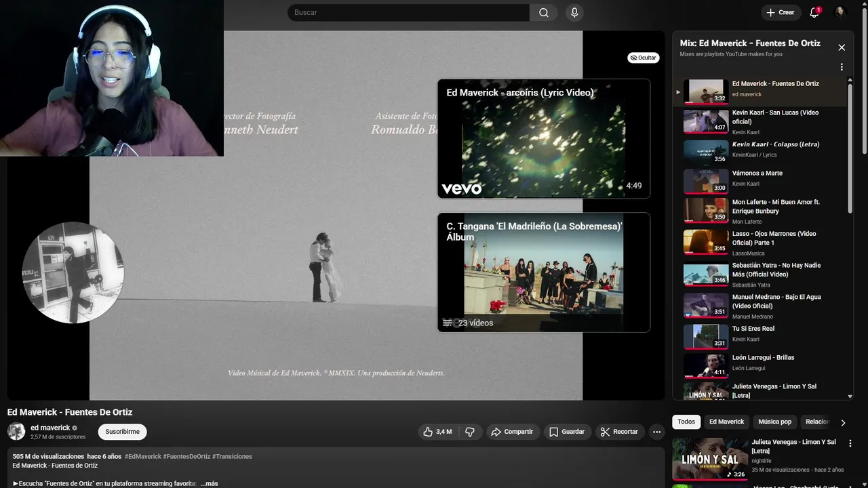The image size is (868, 488).
Task: Play León Larregui - Brillas in playlist
Action: (759, 365)
